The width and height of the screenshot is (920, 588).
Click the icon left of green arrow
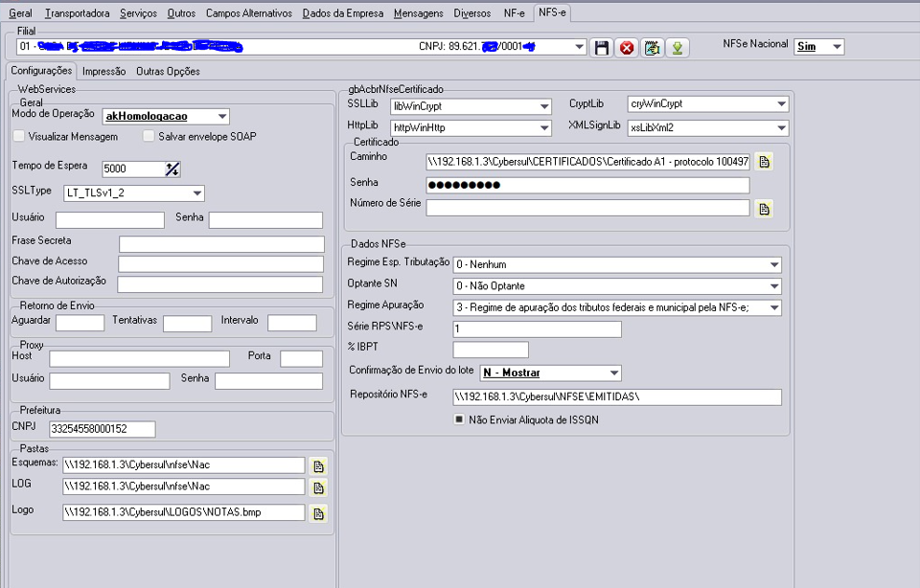(652, 48)
